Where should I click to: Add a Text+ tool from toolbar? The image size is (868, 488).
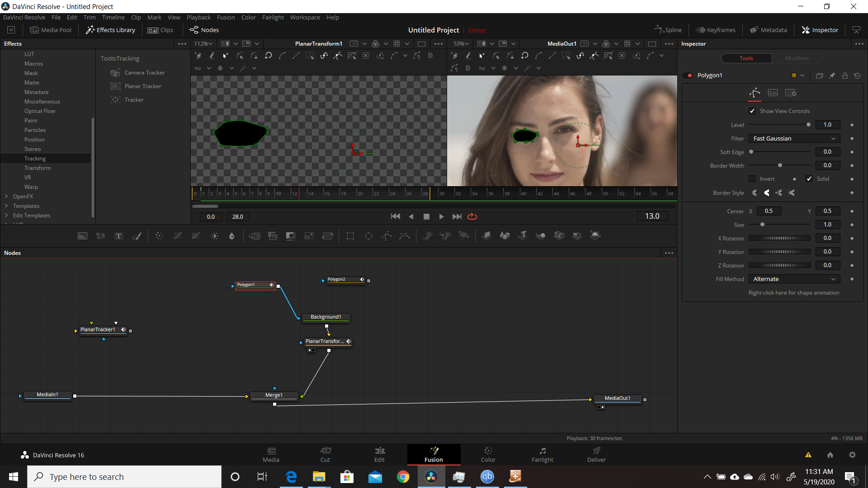click(118, 236)
